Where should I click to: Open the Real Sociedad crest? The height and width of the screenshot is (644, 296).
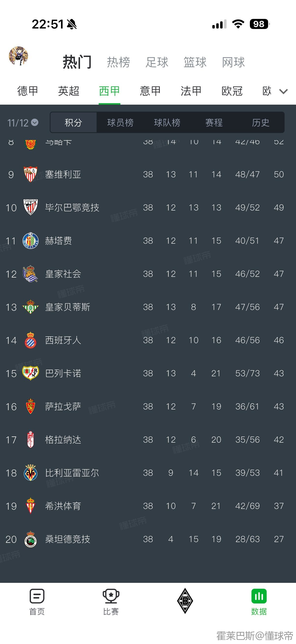pyautogui.click(x=30, y=274)
